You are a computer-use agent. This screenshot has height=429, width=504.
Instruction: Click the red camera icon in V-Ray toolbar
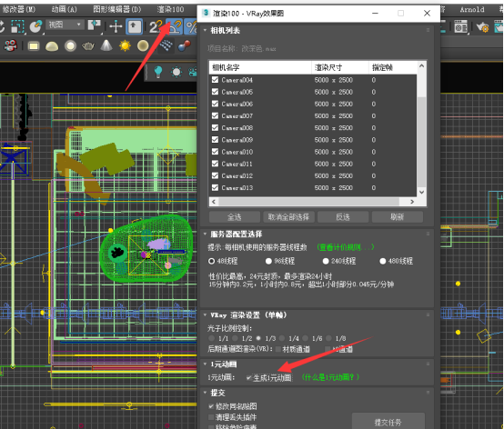click(11, 45)
